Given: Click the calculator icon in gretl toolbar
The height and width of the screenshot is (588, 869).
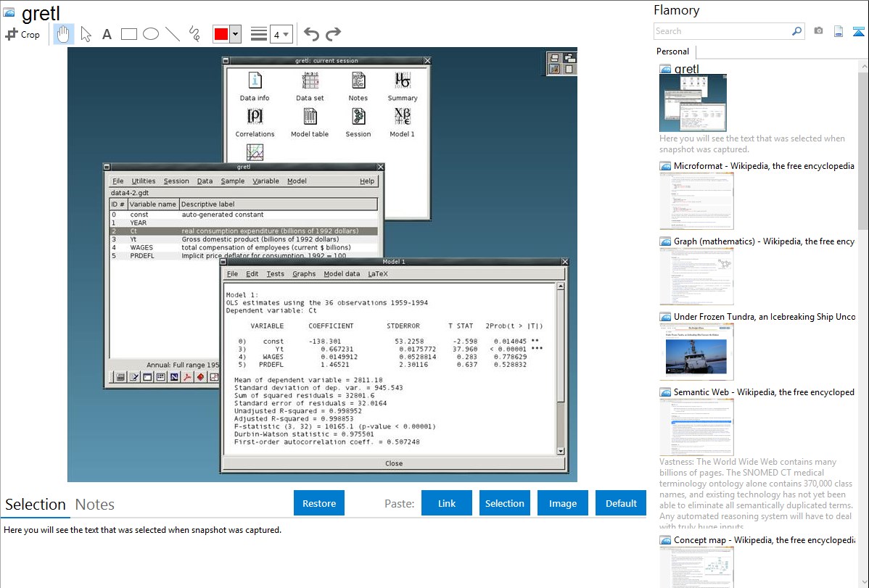Looking at the screenshot, I should click(120, 377).
